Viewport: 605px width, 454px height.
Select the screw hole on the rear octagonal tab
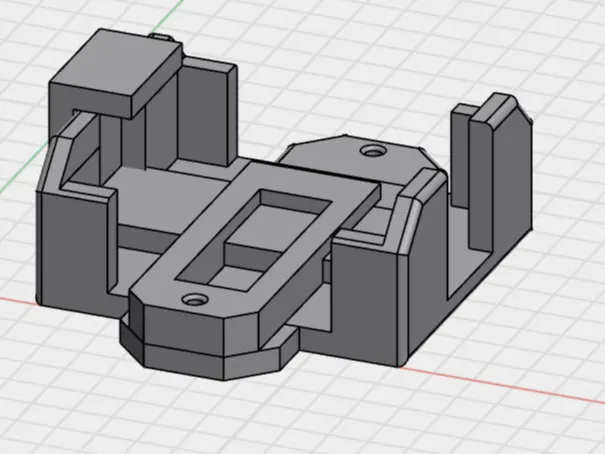pyautogui.click(x=372, y=150)
